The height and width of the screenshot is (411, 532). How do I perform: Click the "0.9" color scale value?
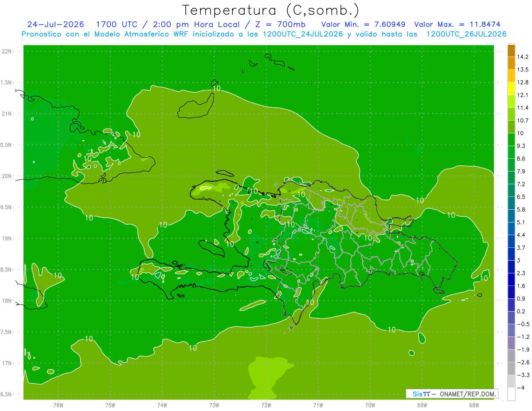tap(521, 298)
